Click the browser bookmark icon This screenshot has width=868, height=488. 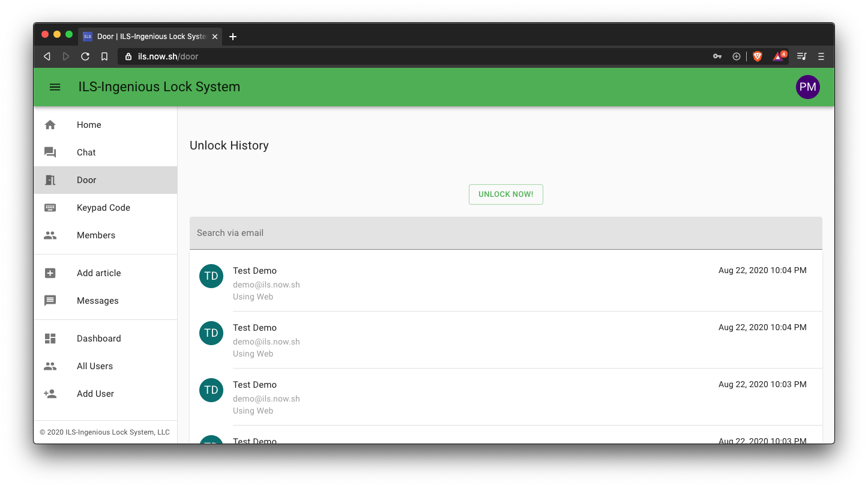tap(104, 56)
